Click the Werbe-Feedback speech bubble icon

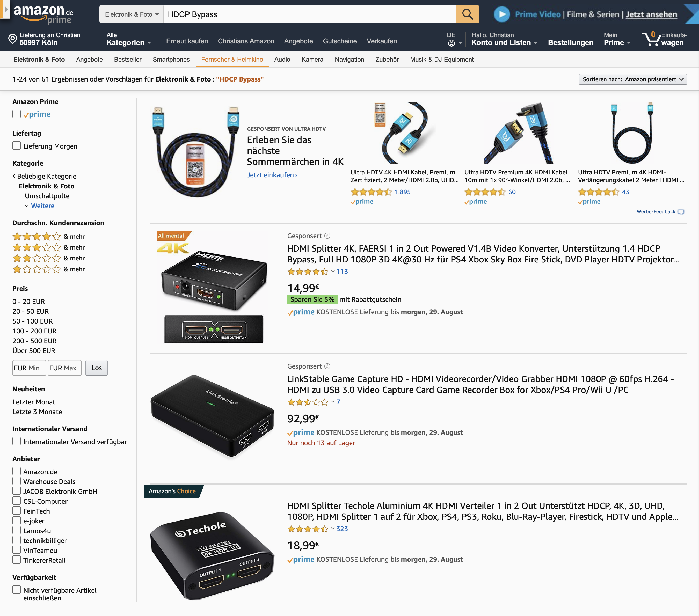(681, 212)
